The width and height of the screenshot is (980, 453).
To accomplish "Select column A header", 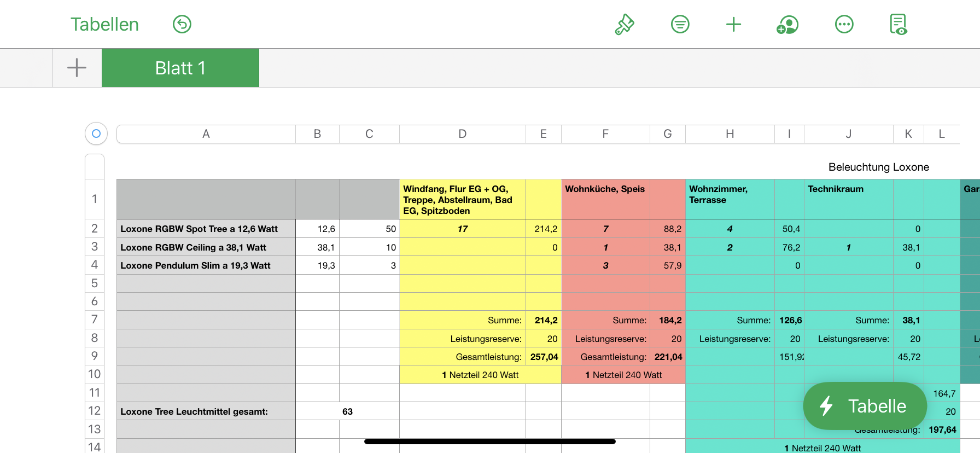I will [206, 134].
